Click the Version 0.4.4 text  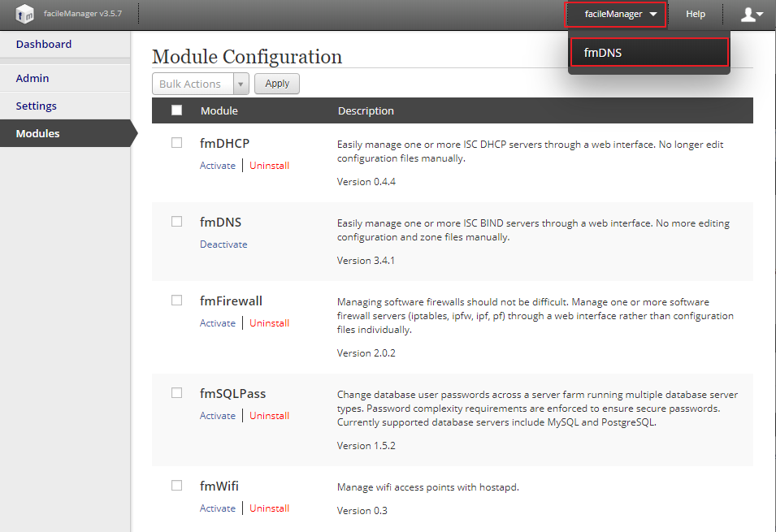pyautogui.click(x=366, y=182)
